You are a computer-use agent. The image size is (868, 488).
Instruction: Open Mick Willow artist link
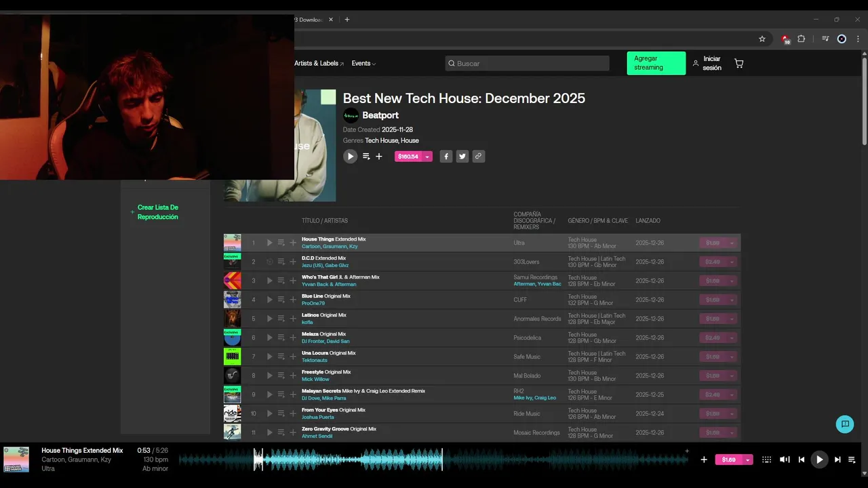point(315,379)
